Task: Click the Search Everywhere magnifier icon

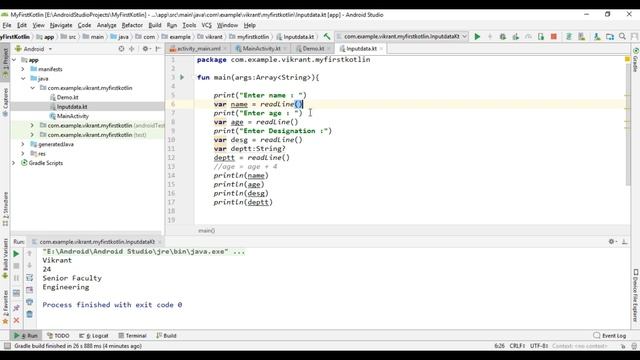Action: [x=622, y=37]
